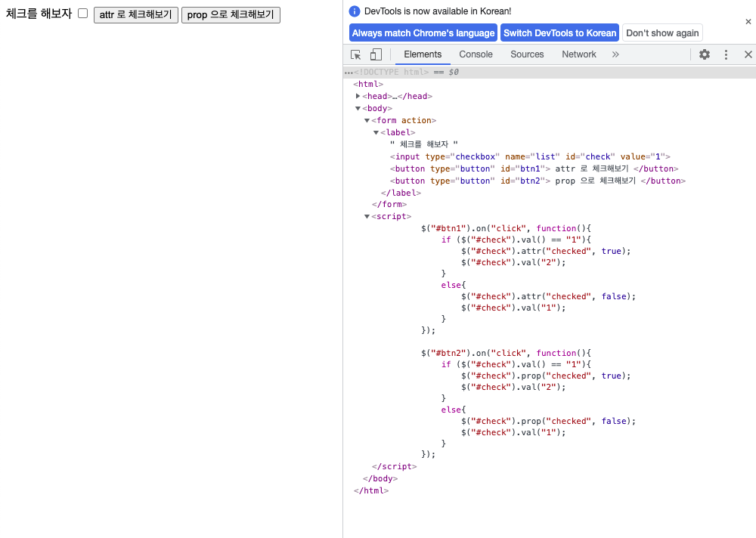Click the prop("checked", true) line
Viewport: 756px width, 538px height.
(546, 376)
